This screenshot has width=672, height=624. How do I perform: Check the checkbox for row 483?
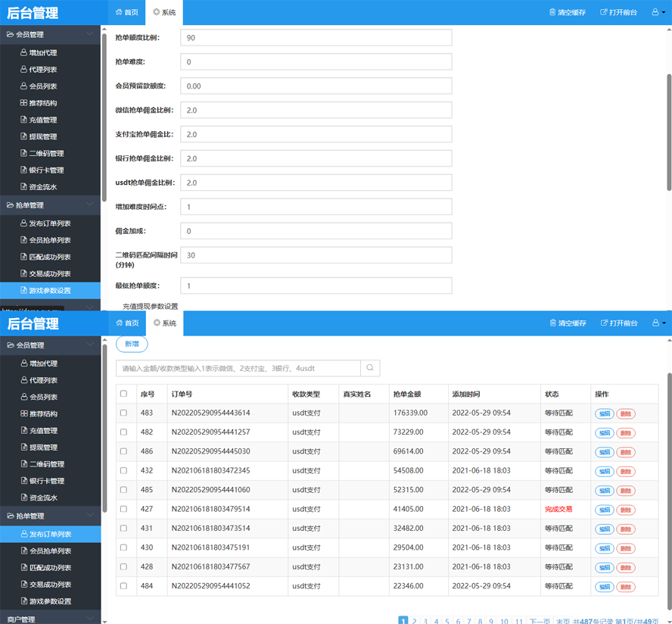tap(124, 413)
